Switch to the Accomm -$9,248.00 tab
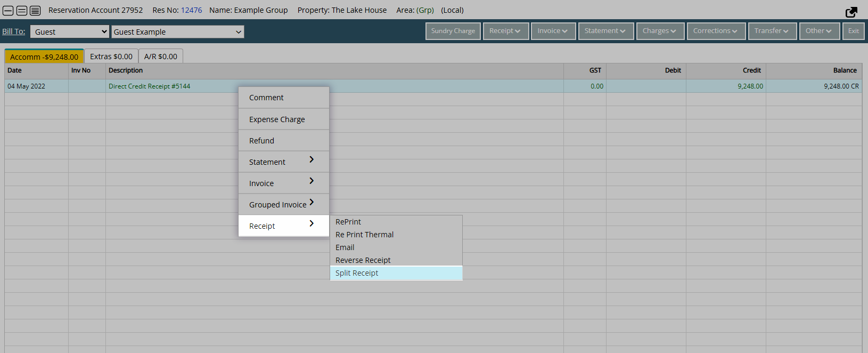The image size is (868, 353). pos(44,57)
